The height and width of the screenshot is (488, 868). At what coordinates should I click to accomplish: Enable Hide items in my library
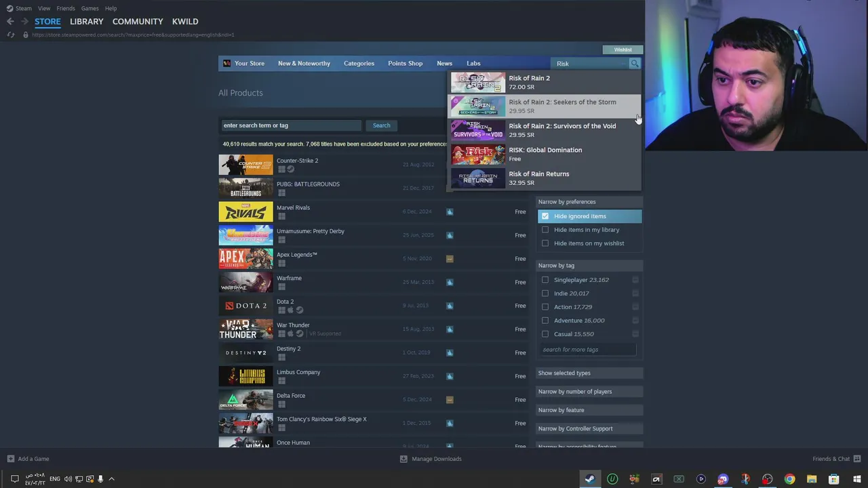[x=545, y=230]
